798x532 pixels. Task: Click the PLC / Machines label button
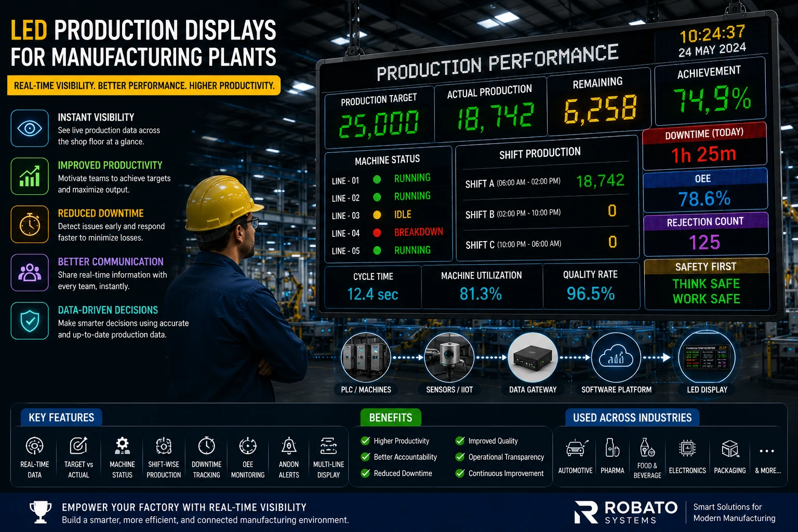coord(366,390)
